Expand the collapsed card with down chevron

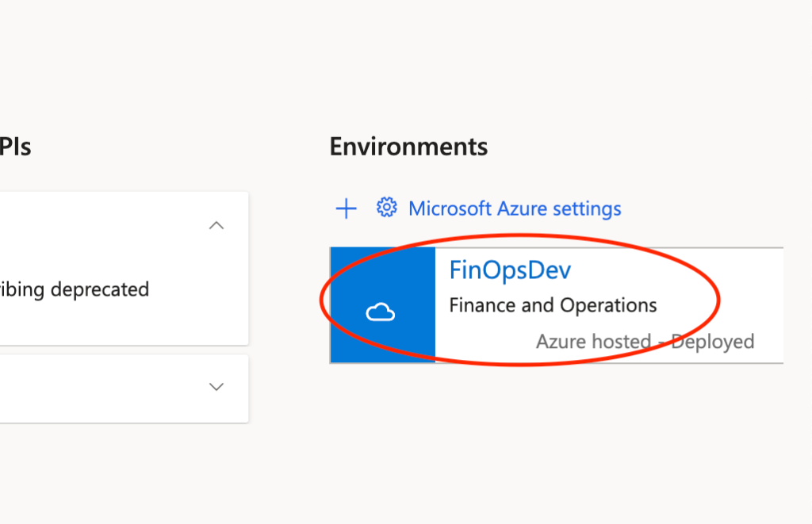pos(216,387)
